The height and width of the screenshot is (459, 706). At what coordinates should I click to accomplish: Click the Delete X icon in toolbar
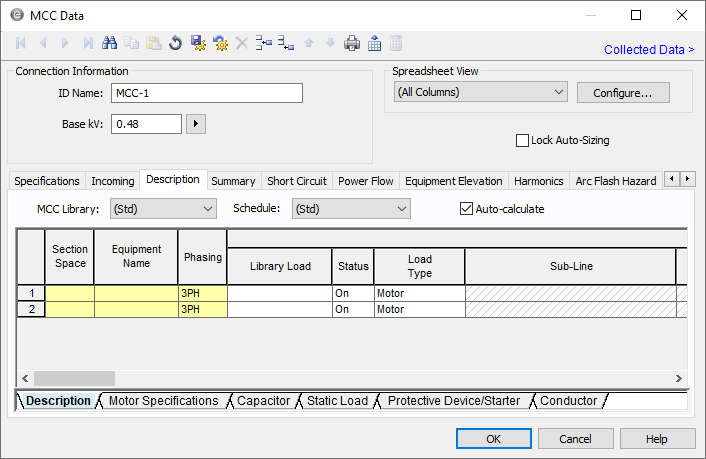click(x=242, y=43)
